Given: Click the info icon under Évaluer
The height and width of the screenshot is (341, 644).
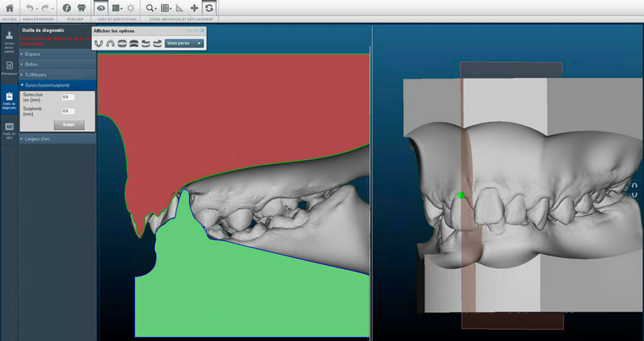Looking at the screenshot, I should (66, 8).
